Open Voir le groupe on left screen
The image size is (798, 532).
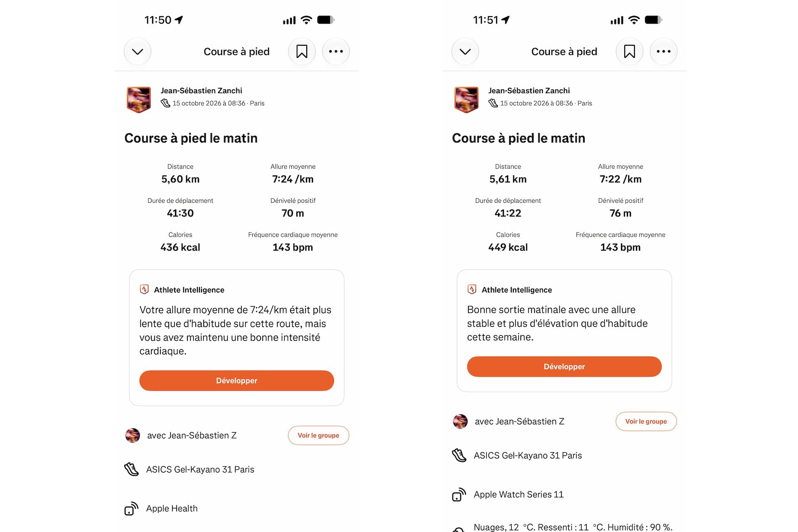pyautogui.click(x=318, y=435)
